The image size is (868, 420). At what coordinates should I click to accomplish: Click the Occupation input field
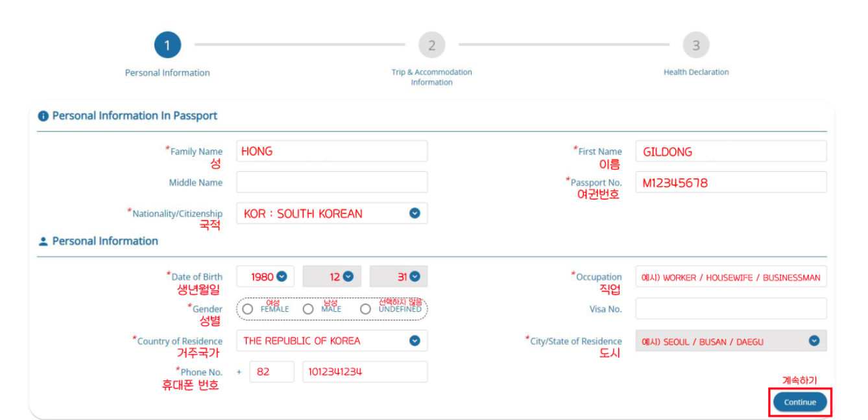(x=731, y=277)
